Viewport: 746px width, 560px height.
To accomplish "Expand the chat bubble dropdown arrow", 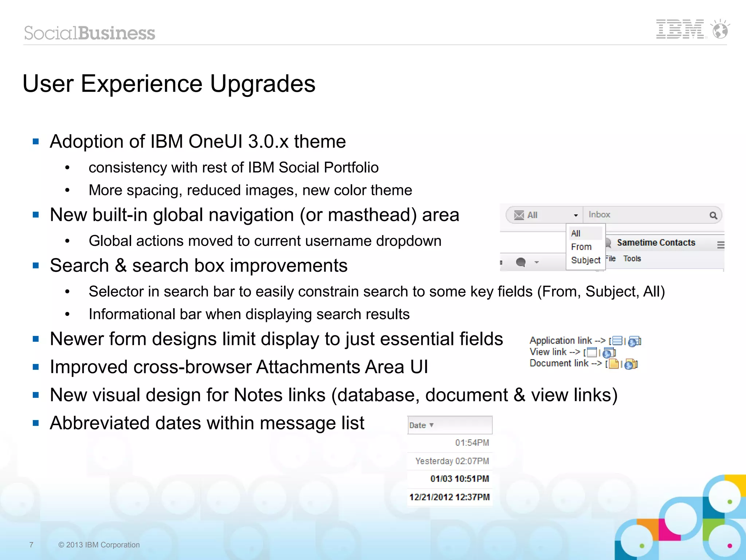I will click(537, 262).
